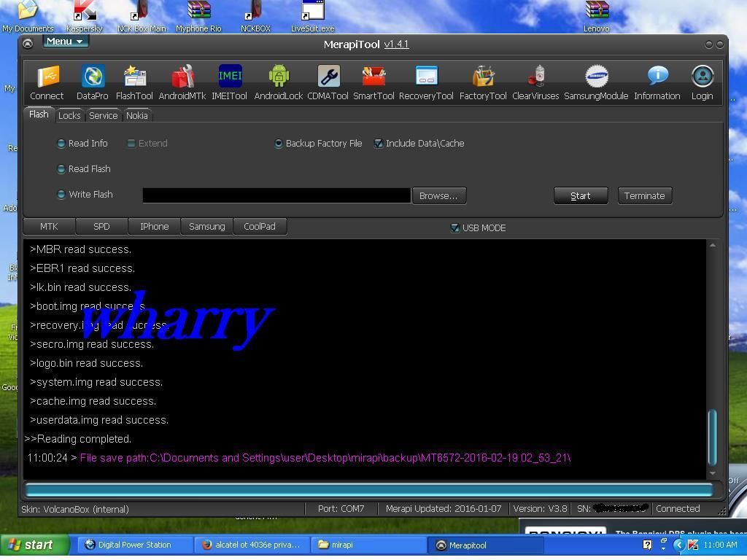Select the IPhone platform tab
Viewport: 747px width, 560px height.
coord(155,227)
